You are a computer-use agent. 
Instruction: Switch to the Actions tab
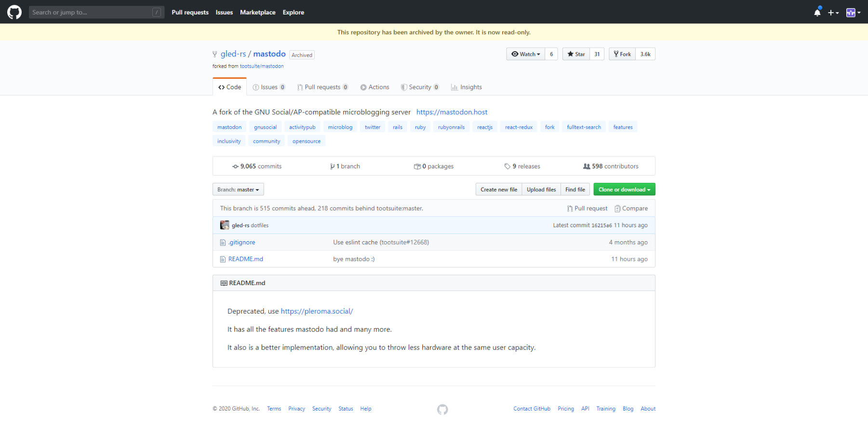point(374,87)
